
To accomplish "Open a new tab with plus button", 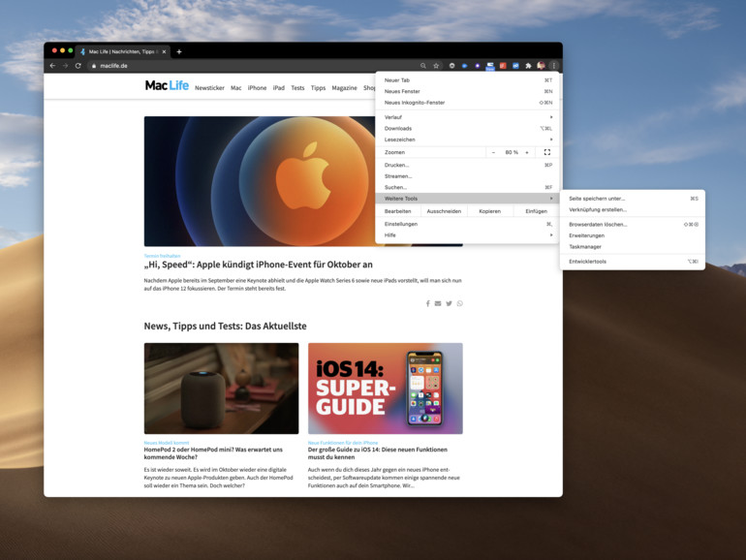I will click(x=179, y=52).
